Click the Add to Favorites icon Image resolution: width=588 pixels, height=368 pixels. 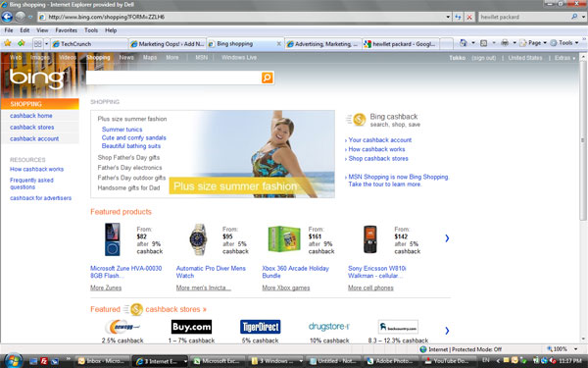click(21, 43)
